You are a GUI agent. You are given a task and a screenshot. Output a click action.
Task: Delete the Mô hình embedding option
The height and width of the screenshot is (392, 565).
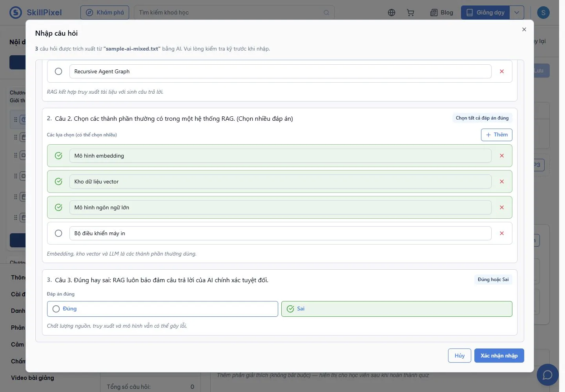click(501, 156)
